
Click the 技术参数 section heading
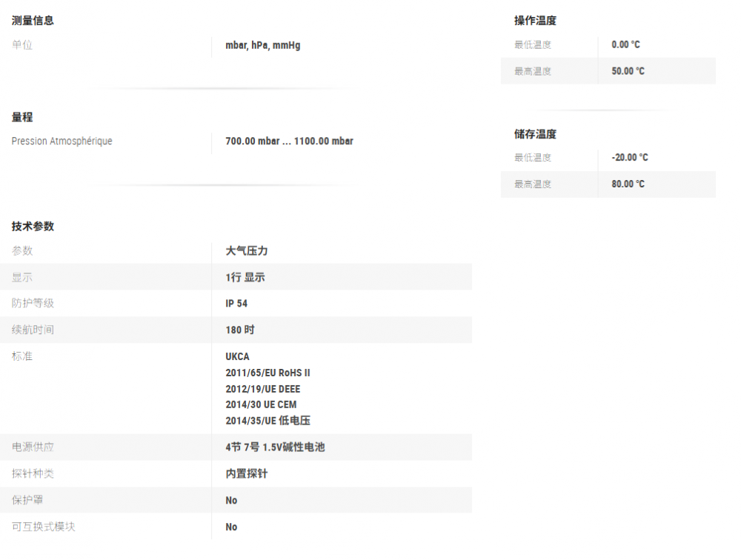coord(33,227)
